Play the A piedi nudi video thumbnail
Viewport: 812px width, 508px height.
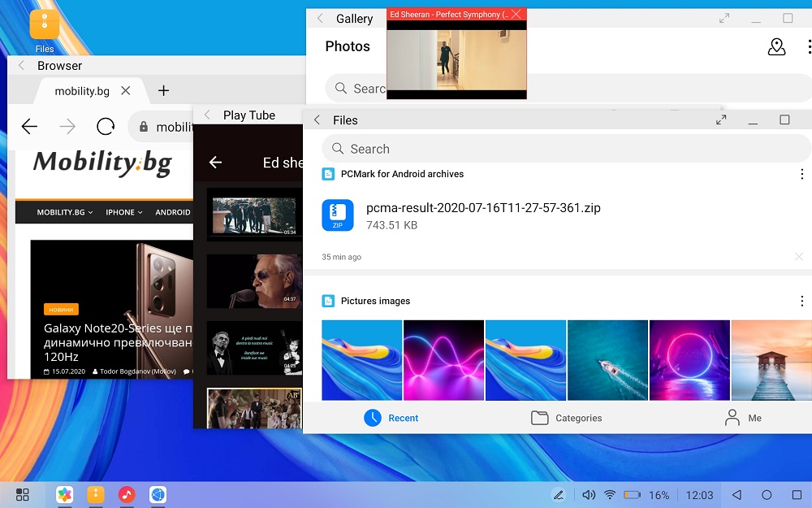tap(254, 348)
